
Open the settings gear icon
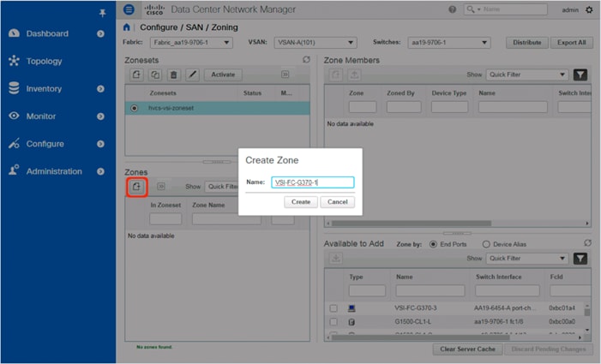[589, 9]
